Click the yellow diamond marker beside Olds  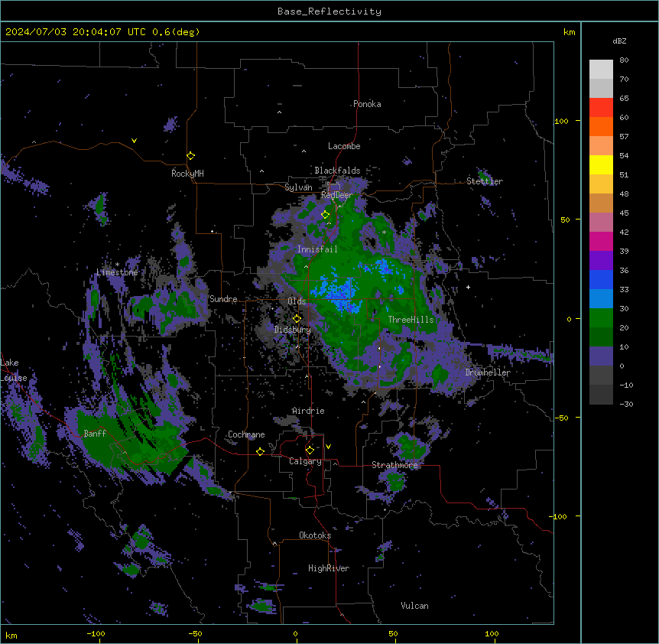[x=297, y=319]
